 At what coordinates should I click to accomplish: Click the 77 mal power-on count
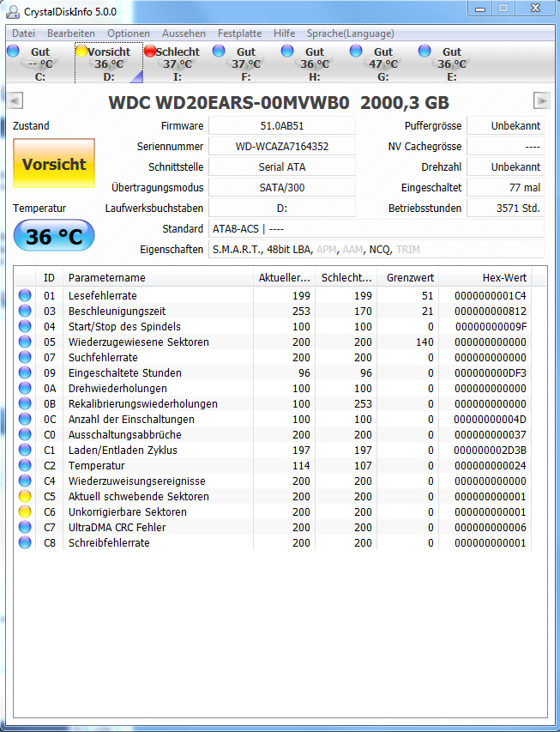505,187
